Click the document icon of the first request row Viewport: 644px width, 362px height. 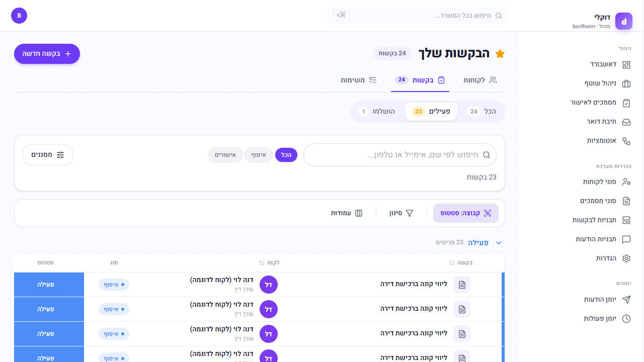coord(462,285)
